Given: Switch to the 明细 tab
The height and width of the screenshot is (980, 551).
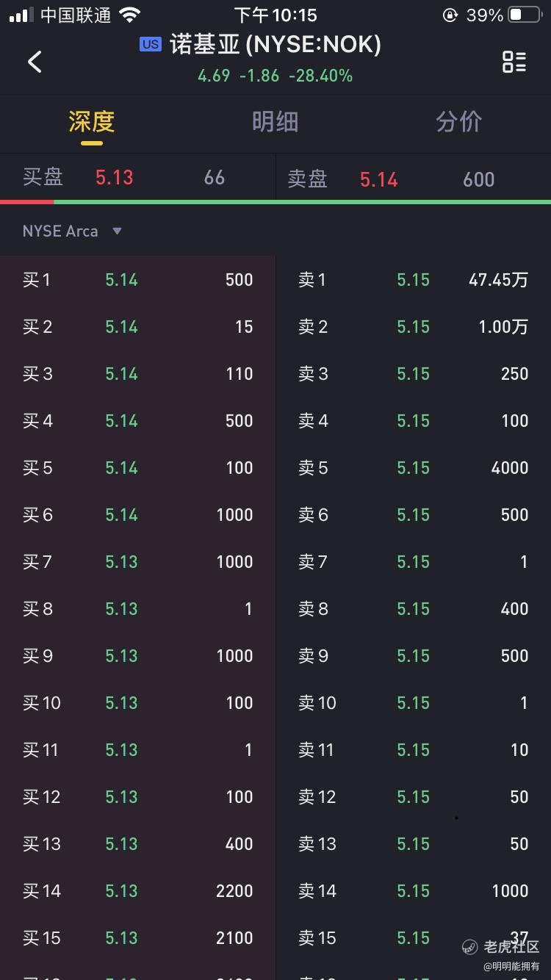Looking at the screenshot, I should pos(275,122).
